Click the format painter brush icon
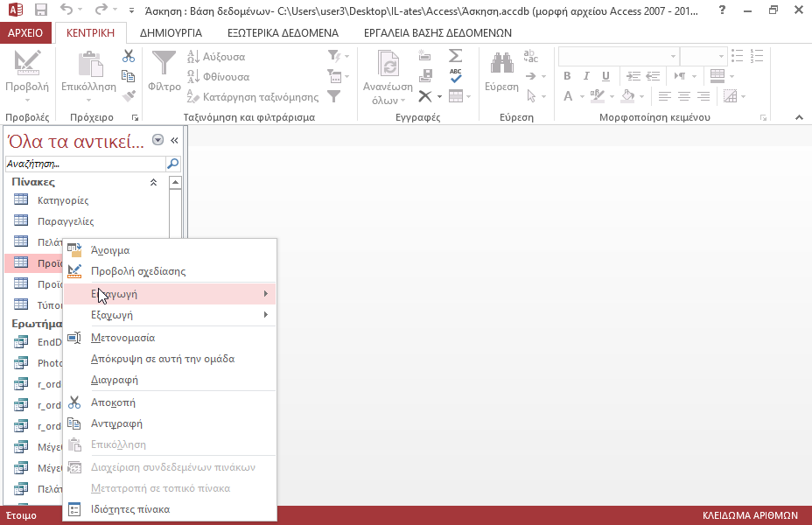This screenshot has width=812, height=525. pyautogui.click(x=129, y=96)
